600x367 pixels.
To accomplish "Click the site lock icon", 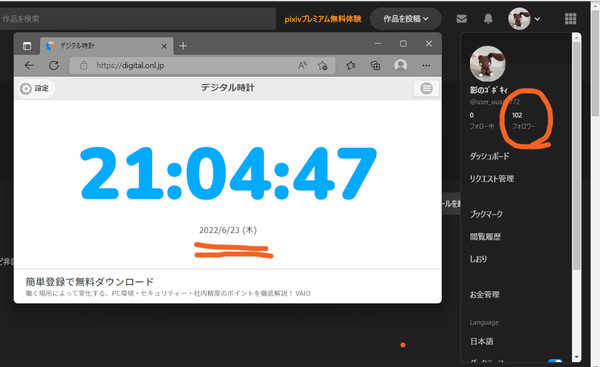I will pyautogui.click(x=83, y=65).
